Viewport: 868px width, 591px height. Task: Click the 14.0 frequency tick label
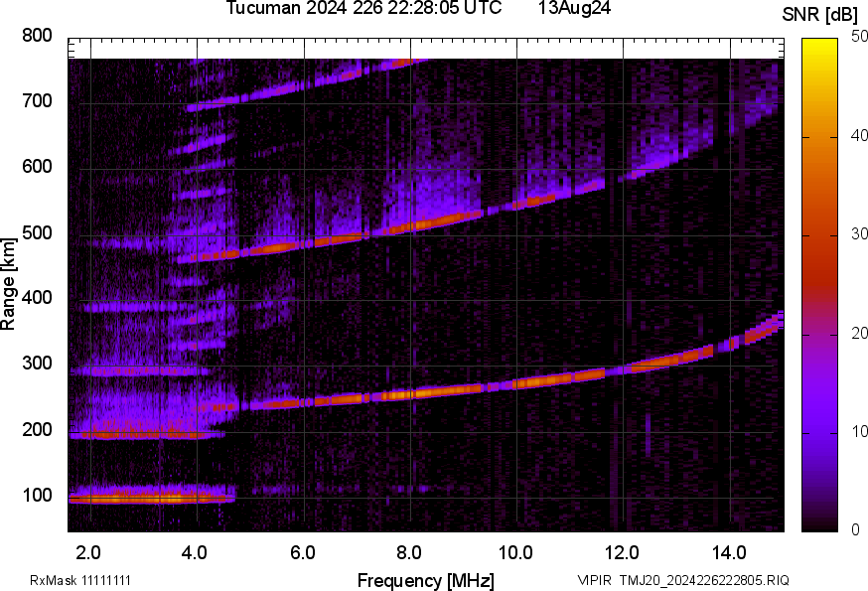[730, 549]
